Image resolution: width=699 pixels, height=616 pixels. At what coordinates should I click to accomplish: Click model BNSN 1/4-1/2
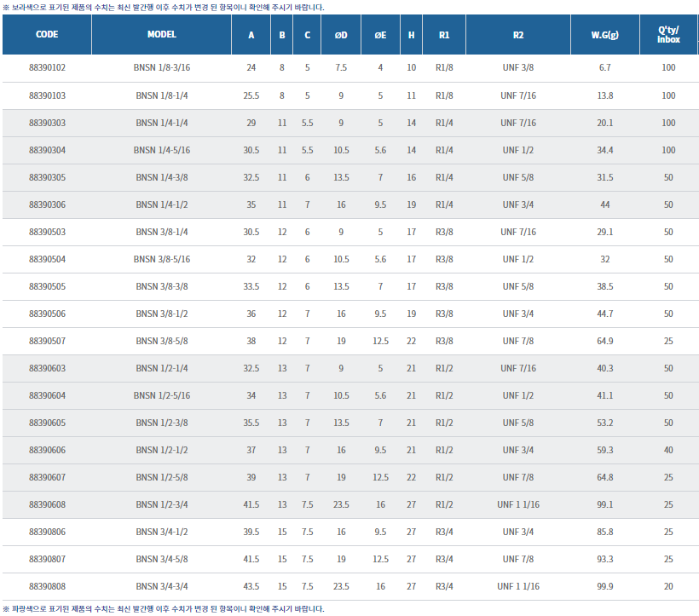coord(161,204)
